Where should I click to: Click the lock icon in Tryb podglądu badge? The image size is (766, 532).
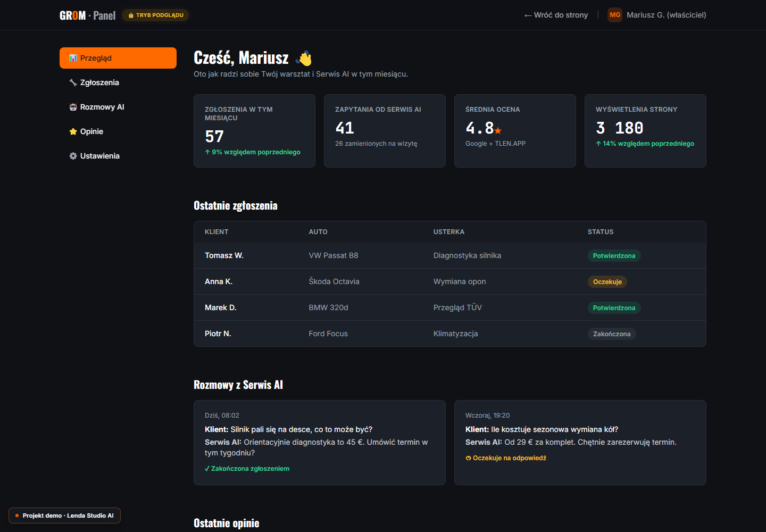coord(131,15)
